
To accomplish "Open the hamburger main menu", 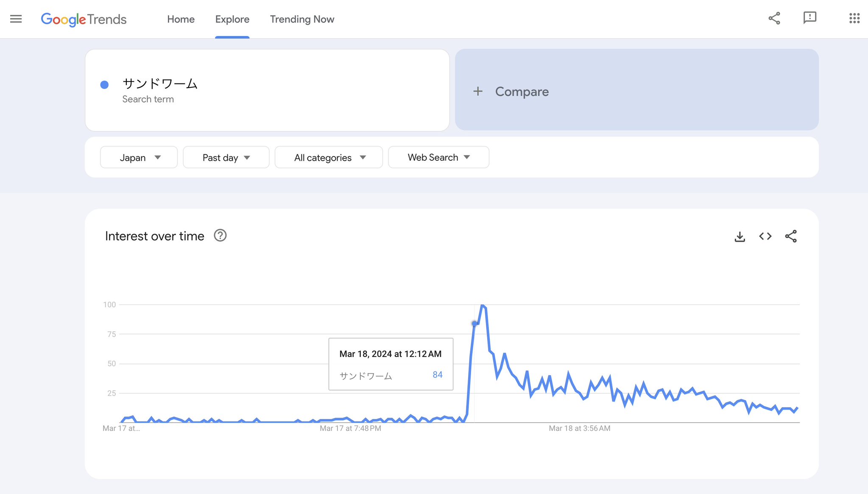I will pyautogui.click(x=16, y=19).
